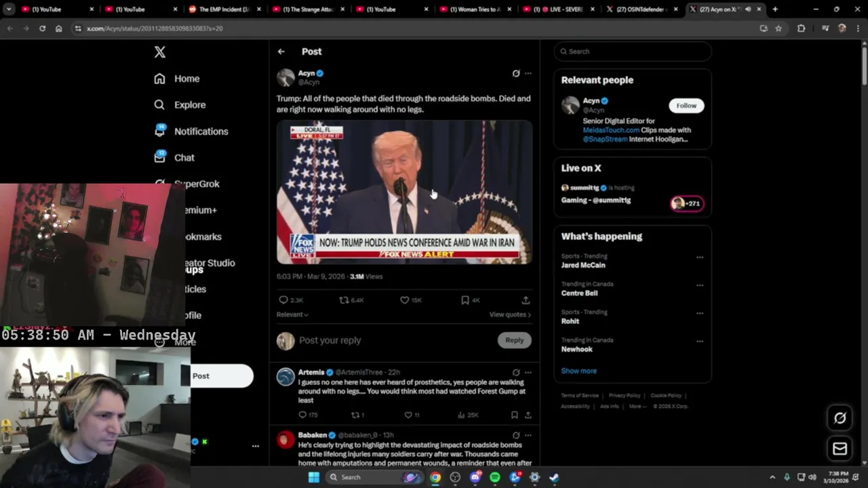
Task: Share Acyn's post via share icon
Action: tap(526, 300)
